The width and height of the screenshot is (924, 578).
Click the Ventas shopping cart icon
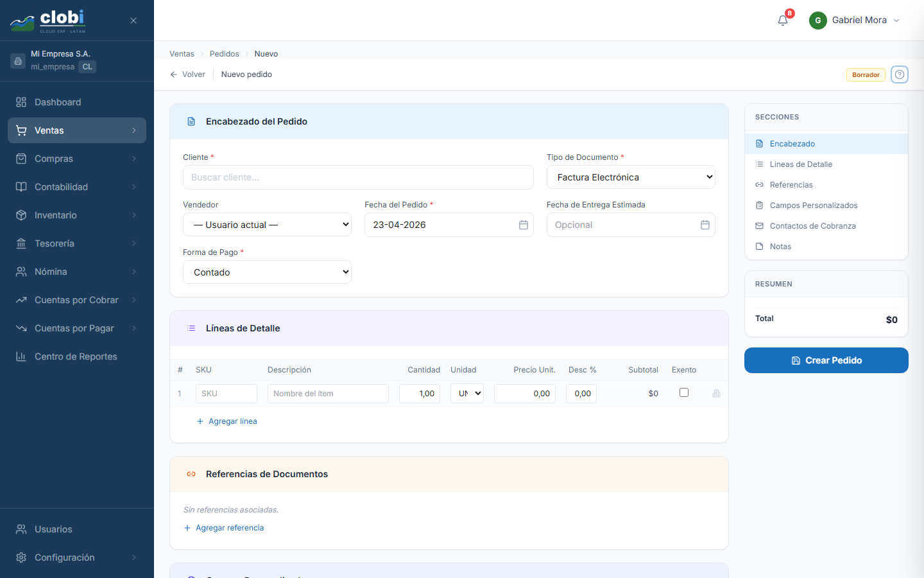point(21,130)
